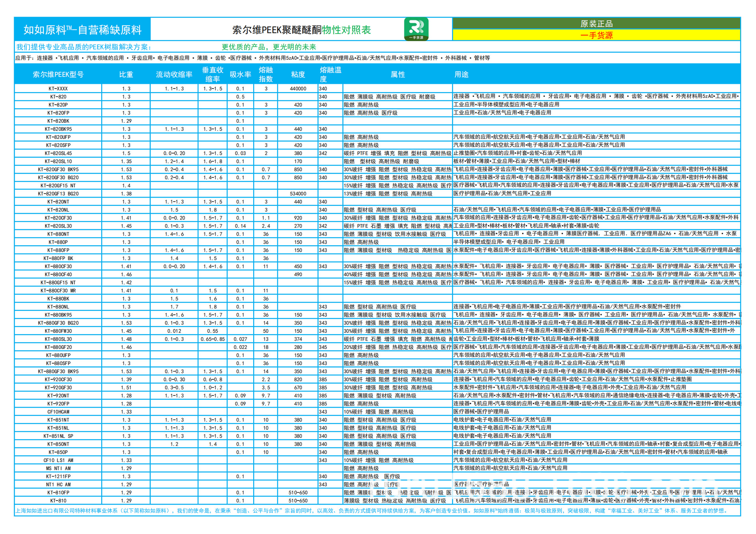Select the 属性 column header
Screen dimensions: 756x534
click(x=398, y=74)
